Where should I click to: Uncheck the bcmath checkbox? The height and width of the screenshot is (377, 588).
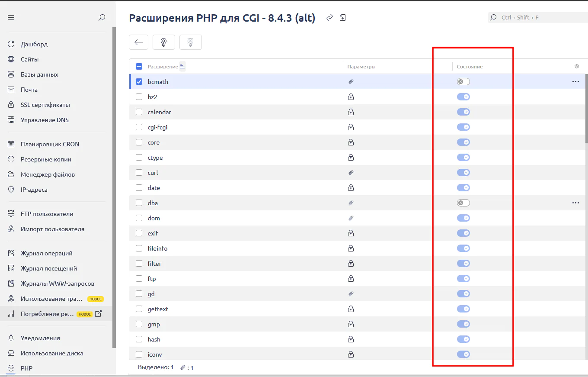click(x=139, y=82)
